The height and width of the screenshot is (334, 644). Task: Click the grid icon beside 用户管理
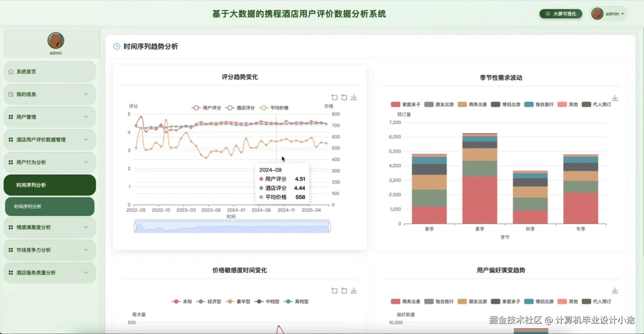tap(10, 117)
